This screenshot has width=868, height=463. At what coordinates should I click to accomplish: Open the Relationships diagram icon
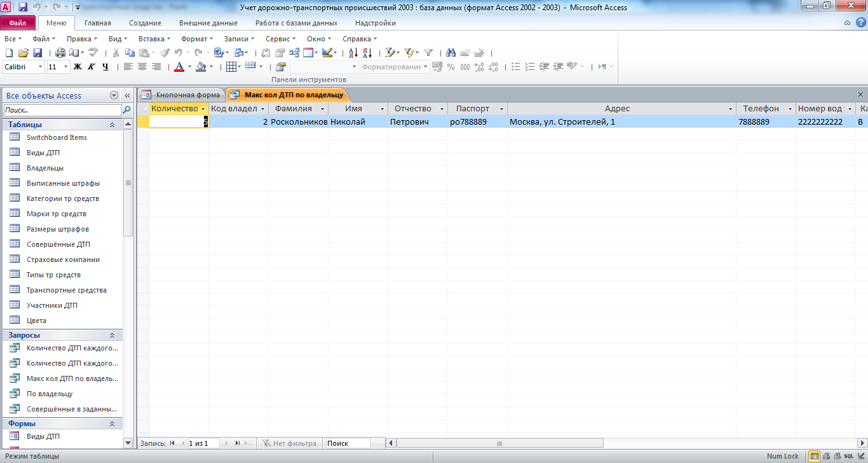click(294, 53)
